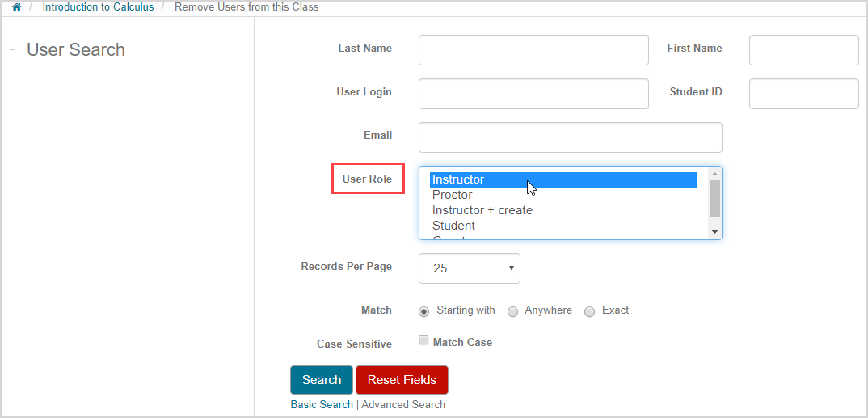The image size is (868, 418).
Task: Choose Proctor from the User Role list
Action: click(x=453, y=195)
